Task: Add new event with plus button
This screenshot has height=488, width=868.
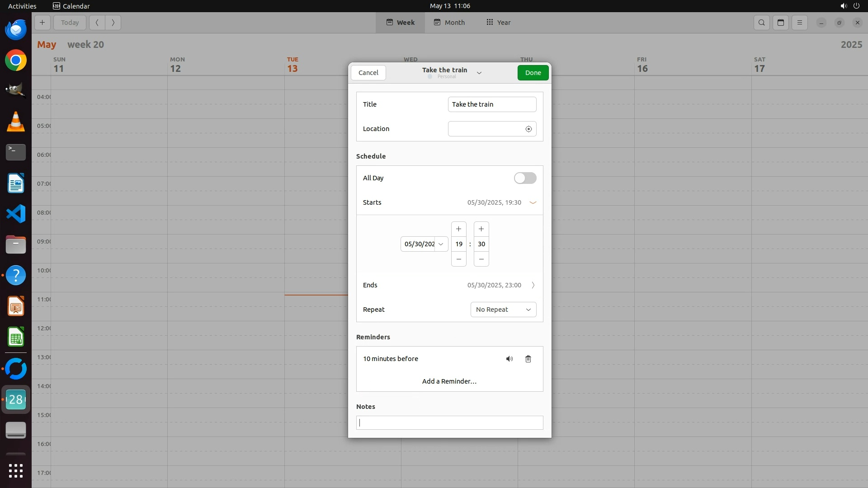Action: (42, 23)
